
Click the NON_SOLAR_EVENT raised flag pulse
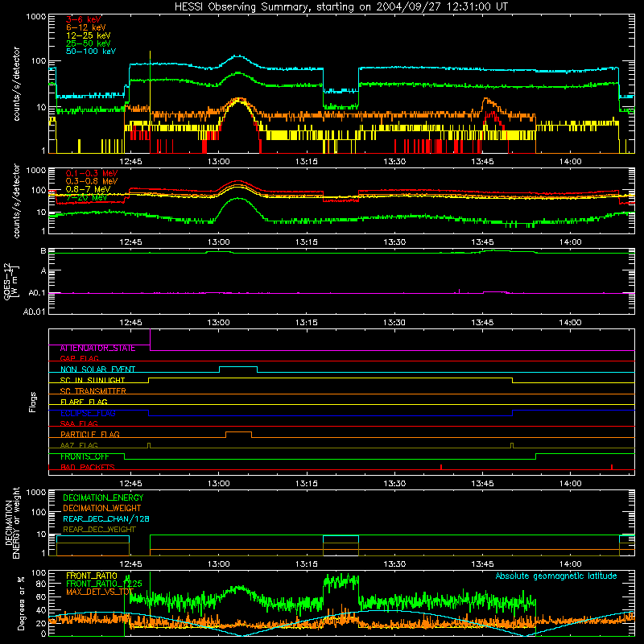pos(238,369)
